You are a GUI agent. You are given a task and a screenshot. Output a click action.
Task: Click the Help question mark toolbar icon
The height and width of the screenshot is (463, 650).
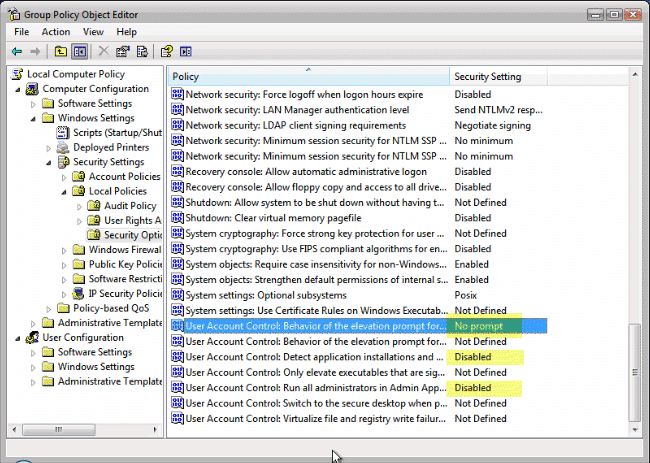click(167, 51)
